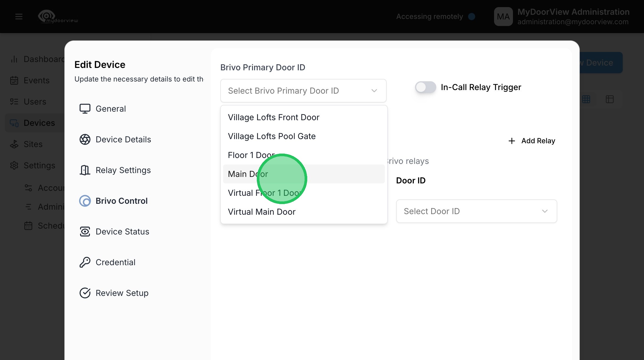This screenshot has height=360, width=644.
Task: Go to Users in the sidebar
Action: coord(35,102)
